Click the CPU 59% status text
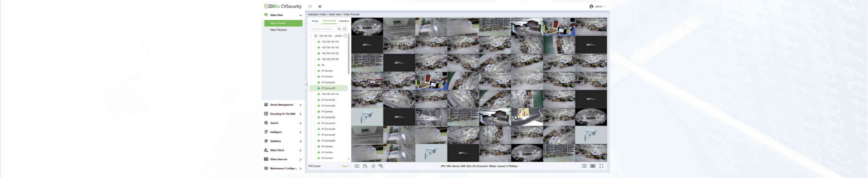Screen dimensions: 868x178 (446, 166)
